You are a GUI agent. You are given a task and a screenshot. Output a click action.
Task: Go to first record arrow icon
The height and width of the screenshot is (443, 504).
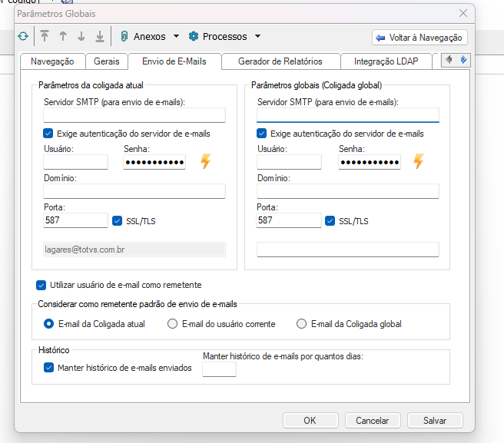45,36
